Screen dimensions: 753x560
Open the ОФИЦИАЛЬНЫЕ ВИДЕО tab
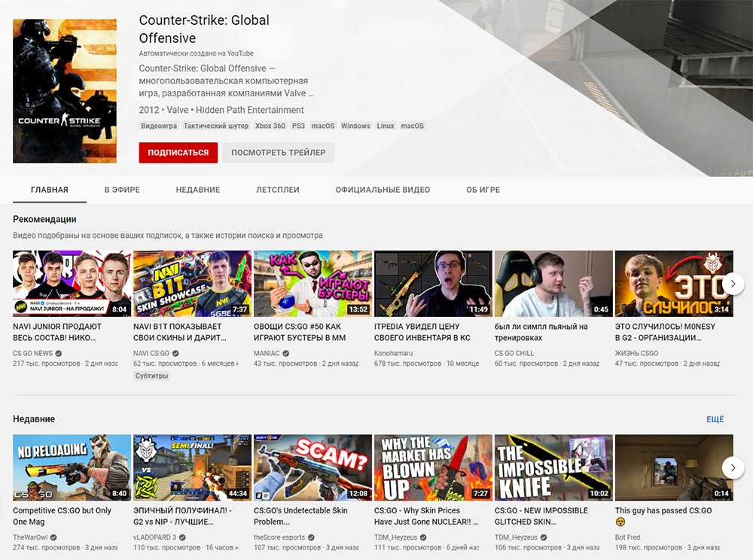point(383,190)
